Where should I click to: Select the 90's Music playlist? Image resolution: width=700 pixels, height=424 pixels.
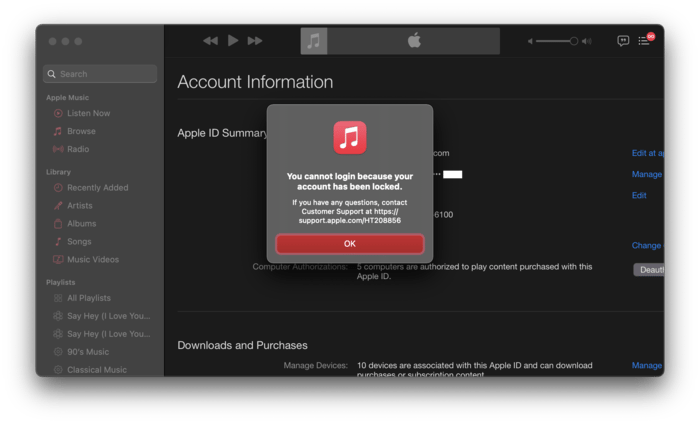(x=89, y=352)
